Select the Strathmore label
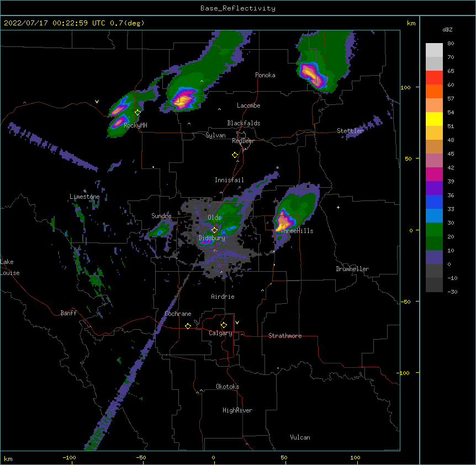The height and width of the screenshot is (465, 476). [x=285, y=336]
